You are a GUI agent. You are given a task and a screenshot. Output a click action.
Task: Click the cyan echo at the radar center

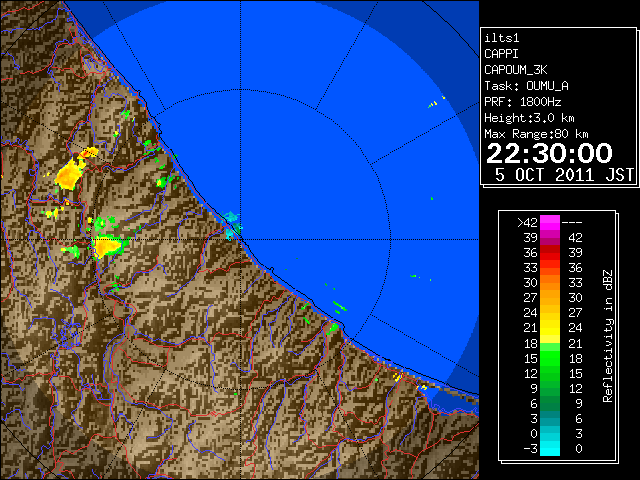click(232, 224)
